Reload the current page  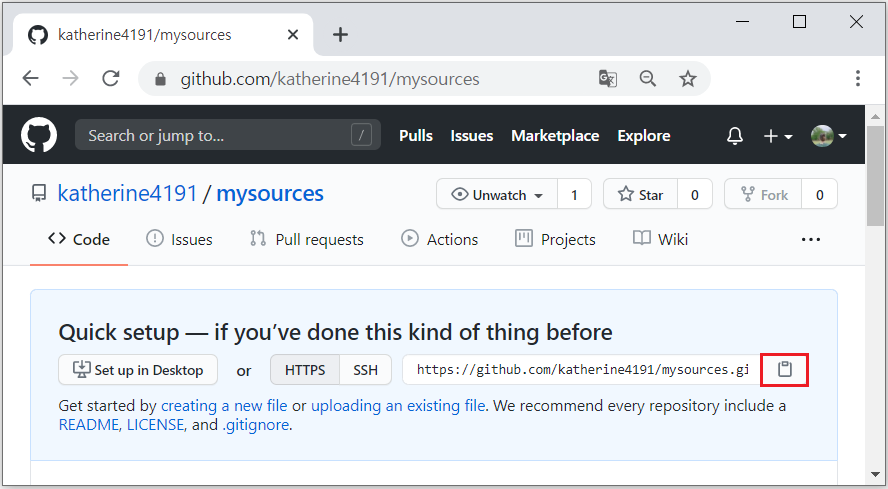111,78
